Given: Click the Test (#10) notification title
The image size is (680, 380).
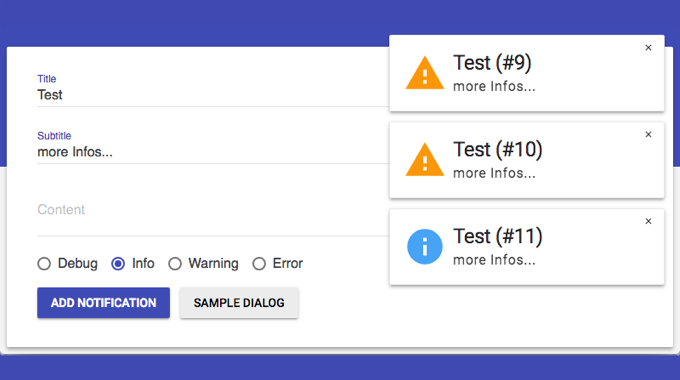Looking at the screenshot, I should tap(498, 150).
